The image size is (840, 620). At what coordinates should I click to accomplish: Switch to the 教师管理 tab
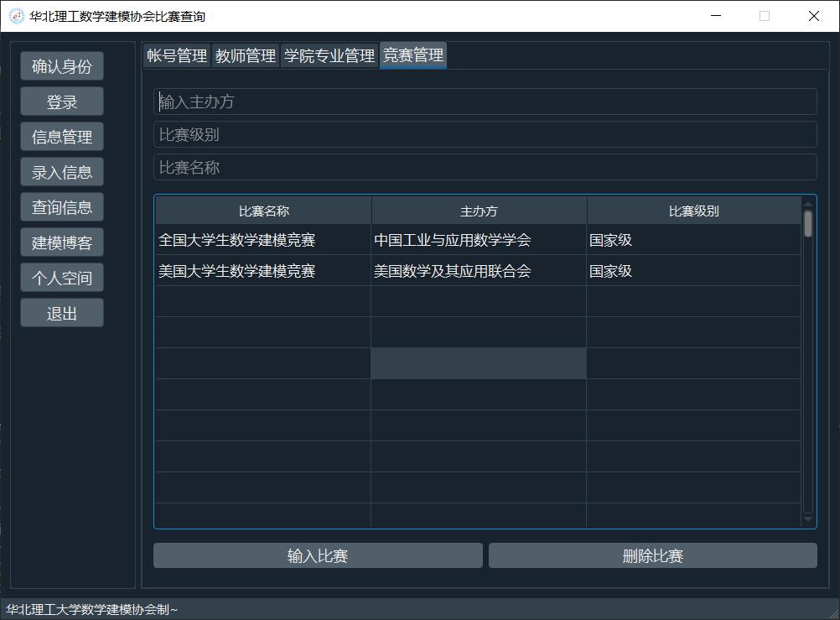coord(246,55)
